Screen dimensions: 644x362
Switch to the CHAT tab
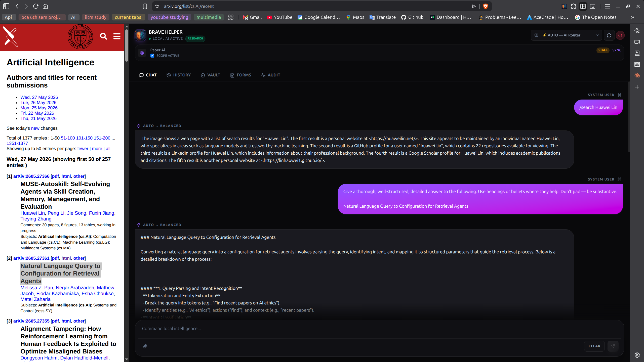(x=148, y=75)
